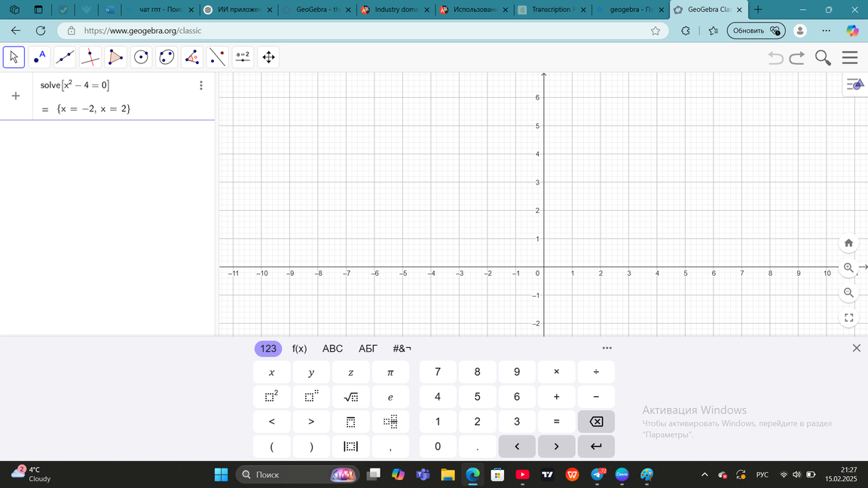Open the three-dot menu of solve equation
868x488 pixels.
point(201,86)
